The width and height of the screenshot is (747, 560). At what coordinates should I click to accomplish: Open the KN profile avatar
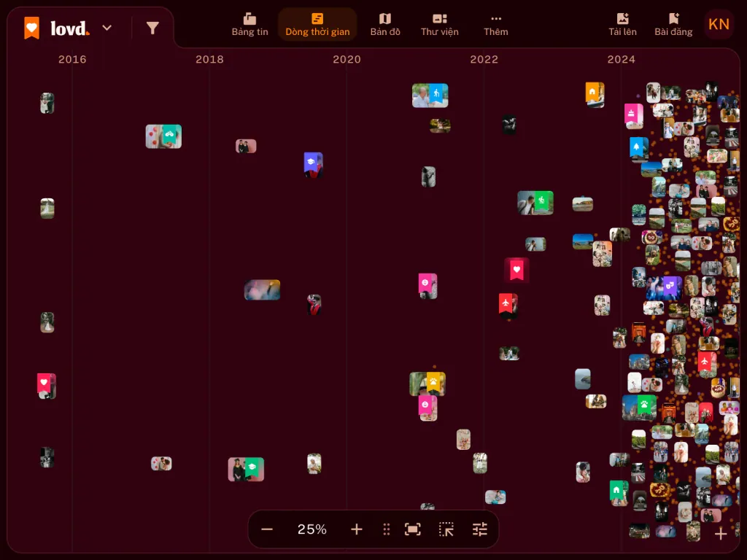point(719,24)
